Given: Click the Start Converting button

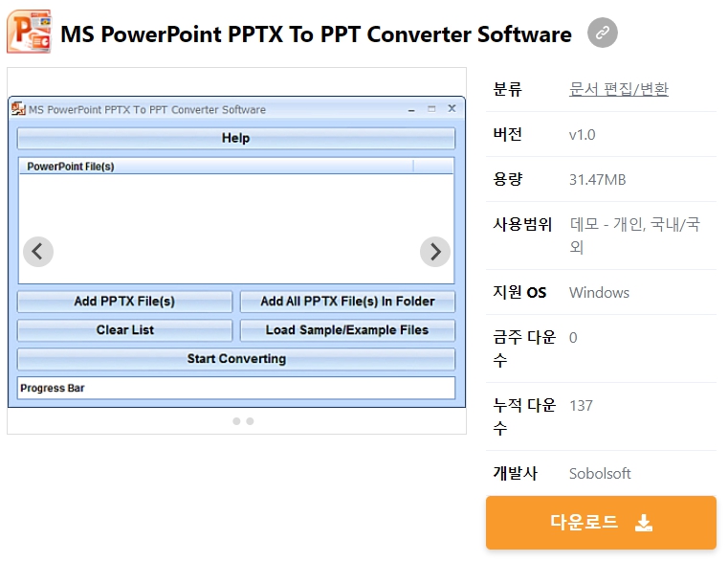Looking at the screenshot, I should point(236,359).
